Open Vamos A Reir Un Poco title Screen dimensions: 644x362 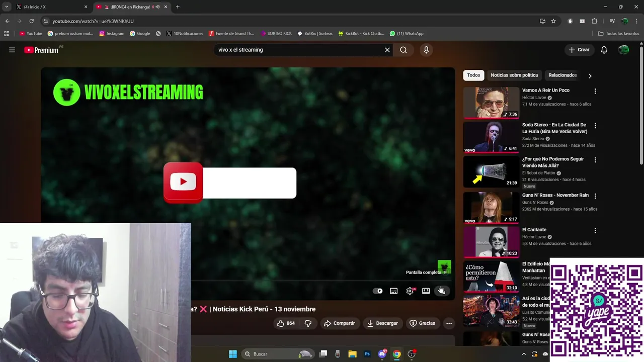pyautogui.click(x=546, y=90)
